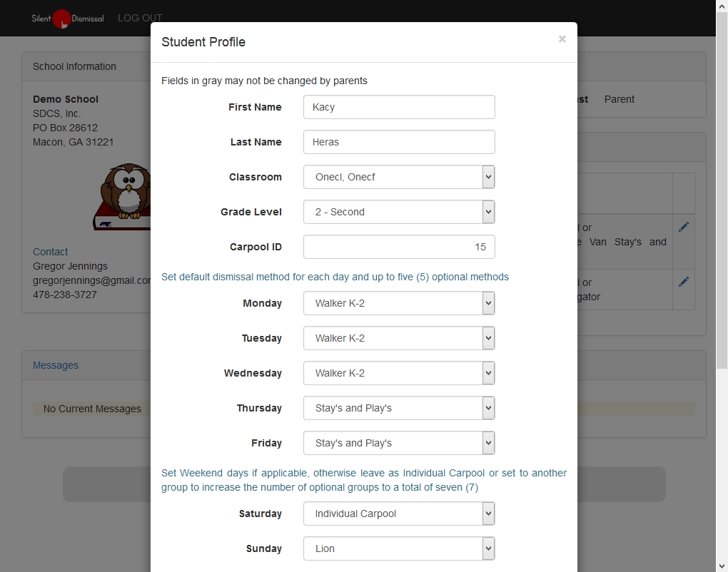Image resolution: width=728 pixels, height=572 pixels.
Task: Open the Contact link
Action: (50, 252)
